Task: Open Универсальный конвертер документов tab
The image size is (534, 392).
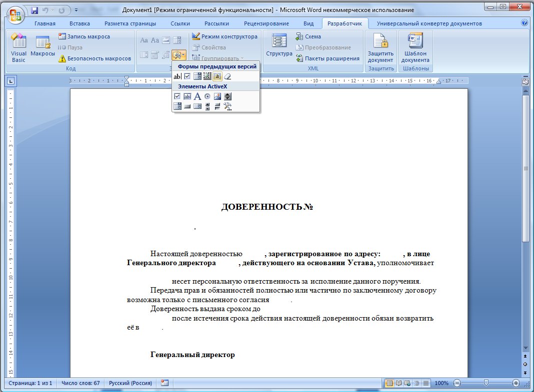Action: [429, 23]
